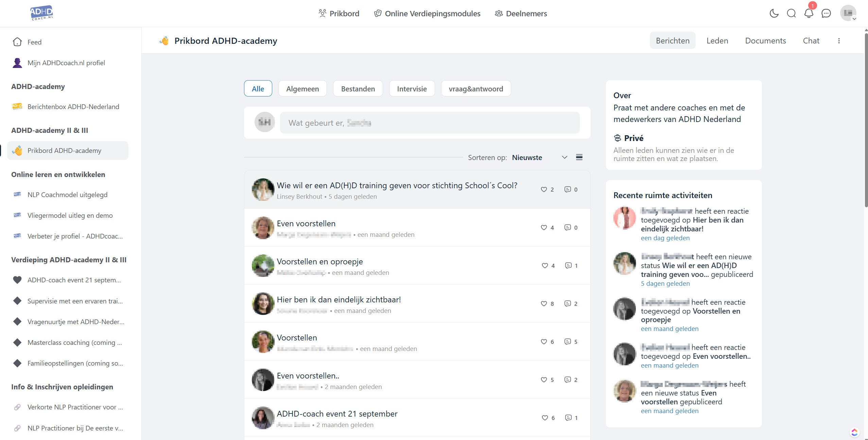Click Linsey Berkhout post avatar

[263, 190]
